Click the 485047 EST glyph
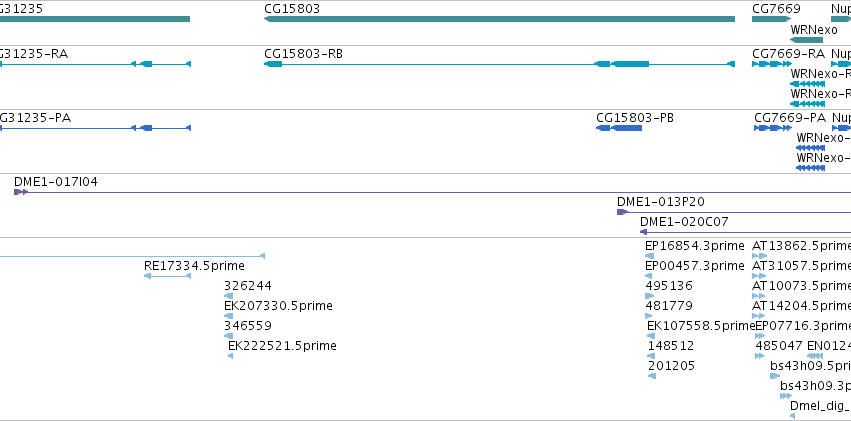851x421 pixels. (x=760, y=356)
